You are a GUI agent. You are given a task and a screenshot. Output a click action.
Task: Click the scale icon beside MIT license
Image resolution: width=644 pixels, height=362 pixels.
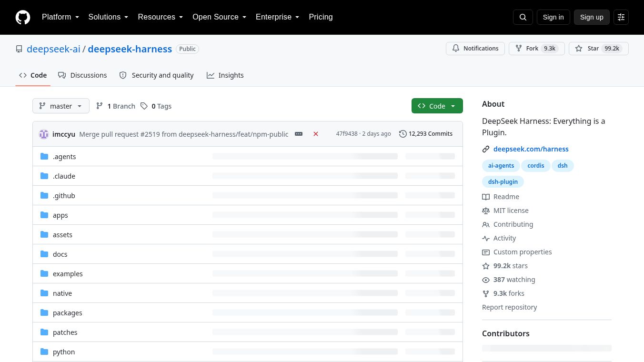486,211
